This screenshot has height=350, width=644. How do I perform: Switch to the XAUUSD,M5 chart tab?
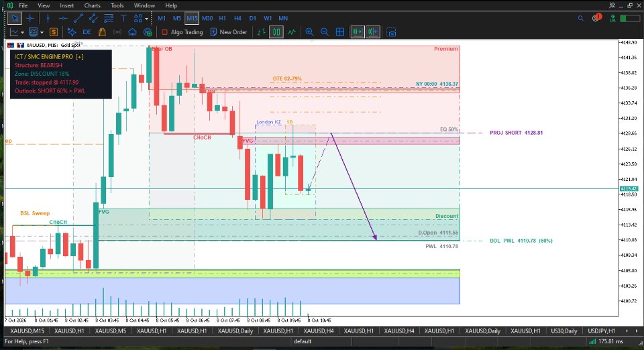click(x=111, y=331)
